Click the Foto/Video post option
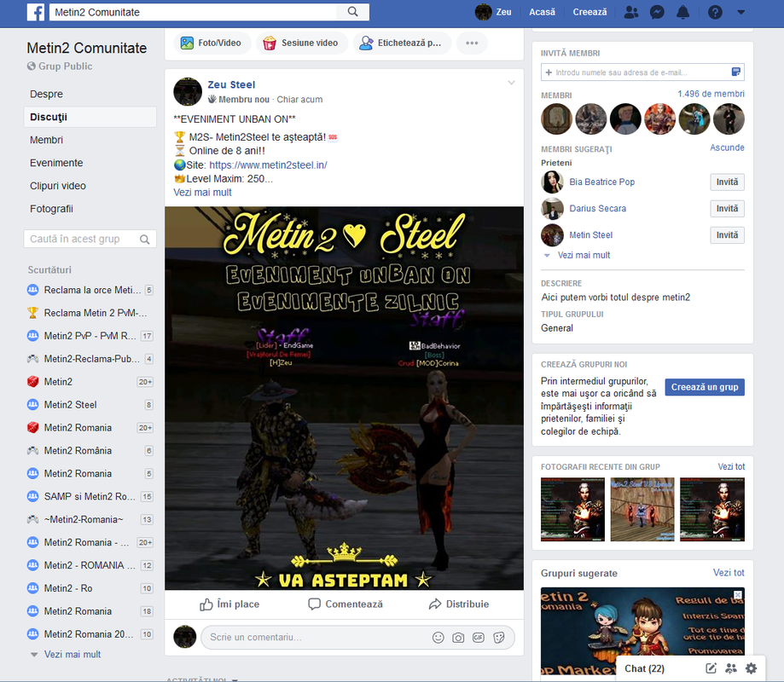784x682 pixels. (211, 43)
